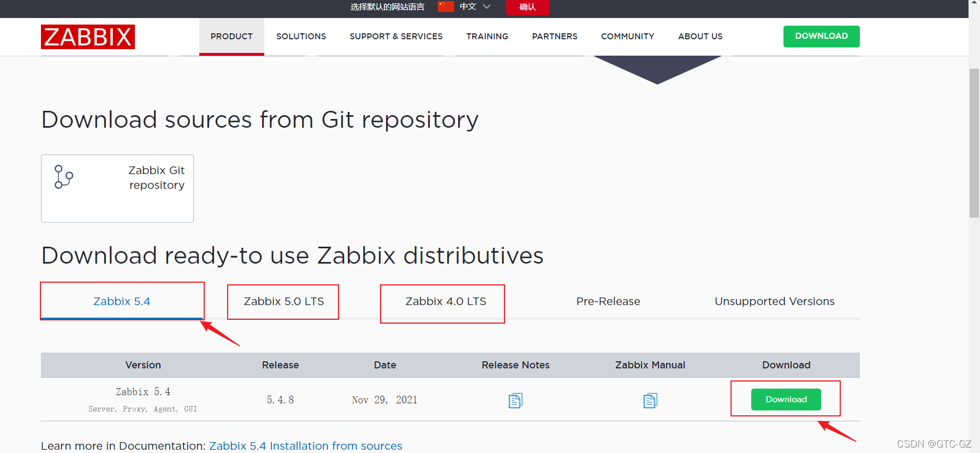Click the page vertical scrollbar

pos(975,143)
